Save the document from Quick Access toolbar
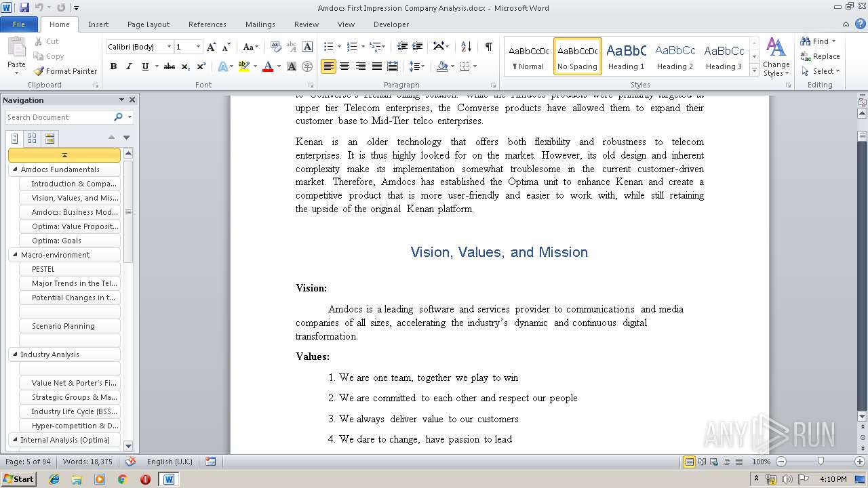This screenshot has width=868, height=488. (x=24, y=7)
